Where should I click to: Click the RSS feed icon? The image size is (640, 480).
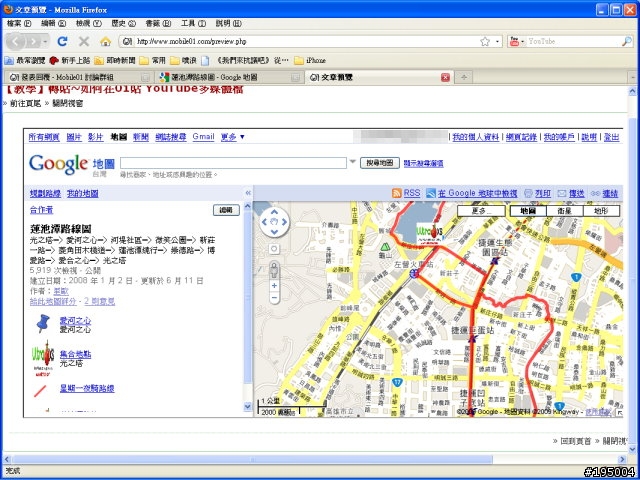tap(396, 193)
